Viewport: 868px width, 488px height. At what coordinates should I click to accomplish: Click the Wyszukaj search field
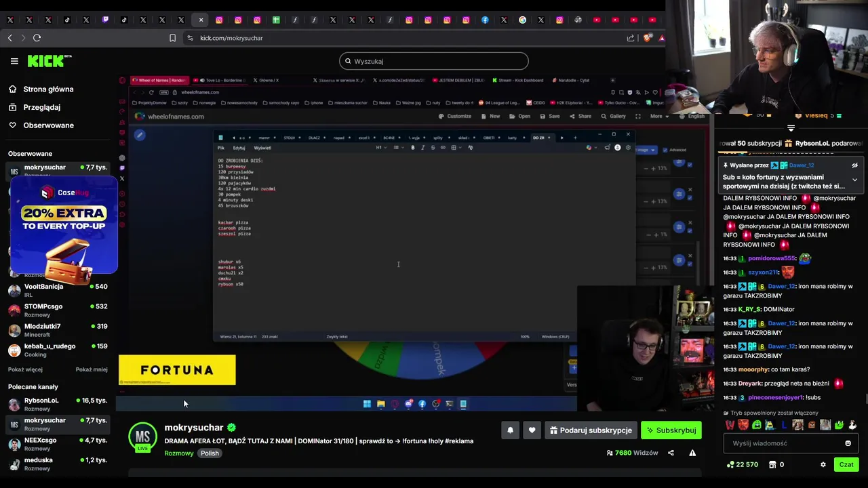coord(434,61)
